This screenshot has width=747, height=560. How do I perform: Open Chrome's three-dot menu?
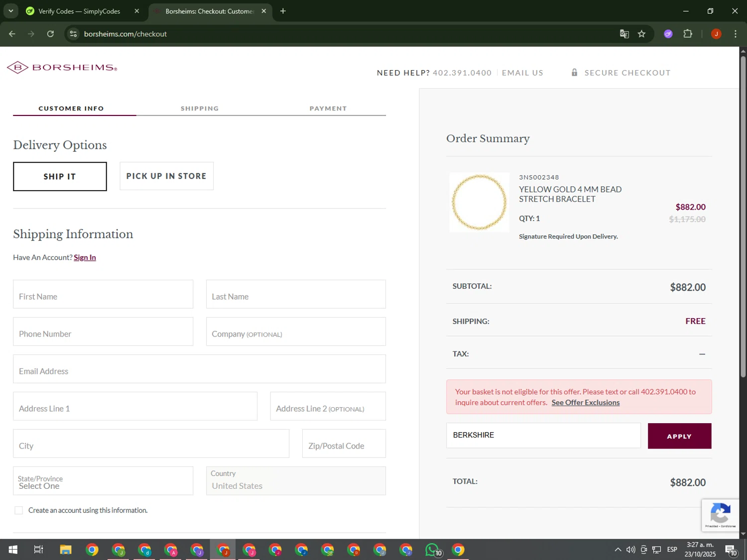[x=735, y=34]
